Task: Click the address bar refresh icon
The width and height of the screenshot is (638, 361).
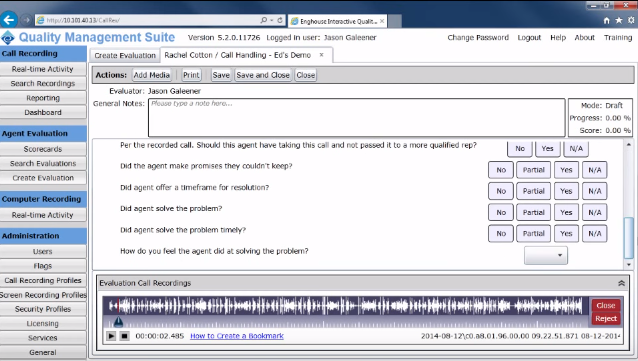Action: (x=280, y=20)
